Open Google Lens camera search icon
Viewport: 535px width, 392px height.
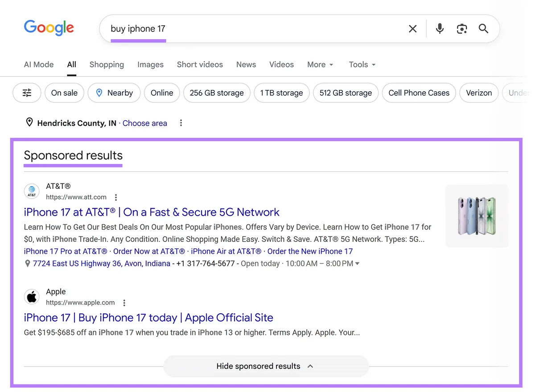tap(462, 29)
